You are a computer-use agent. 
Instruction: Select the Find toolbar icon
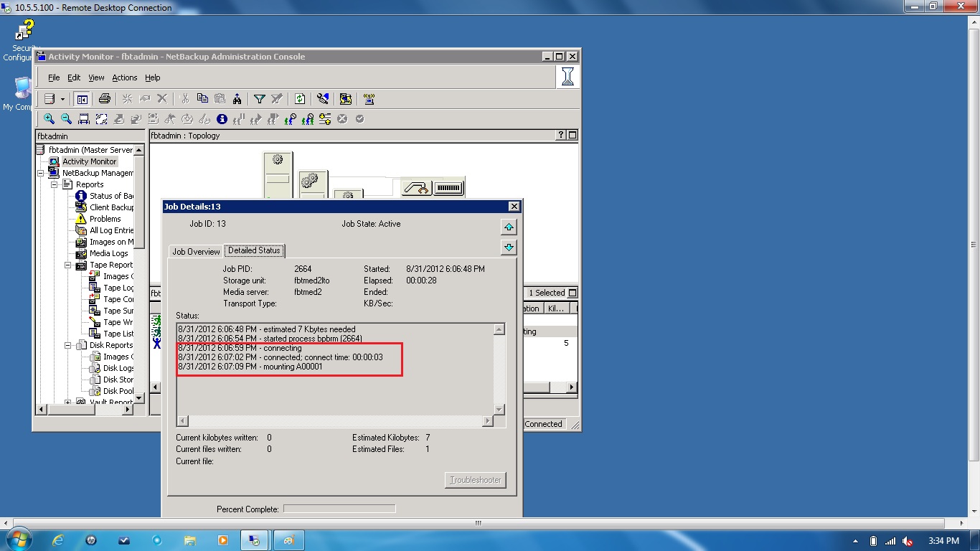coord(238,98)
